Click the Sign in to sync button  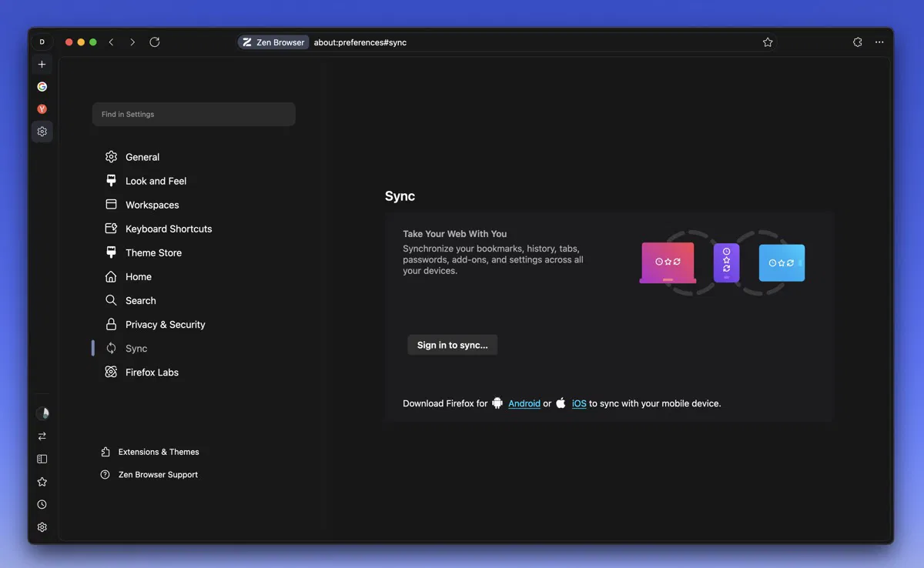[x=452, y=344]
